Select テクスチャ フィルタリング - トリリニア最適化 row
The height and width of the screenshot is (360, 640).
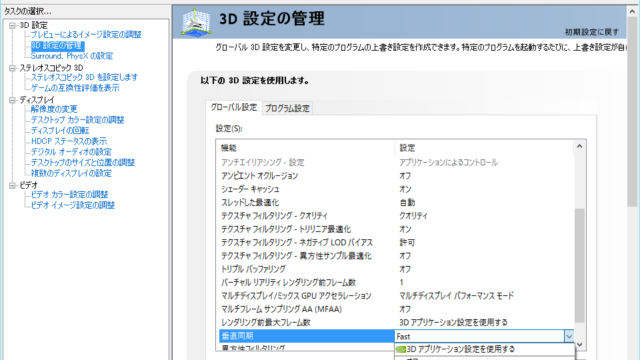click(396, 229)
